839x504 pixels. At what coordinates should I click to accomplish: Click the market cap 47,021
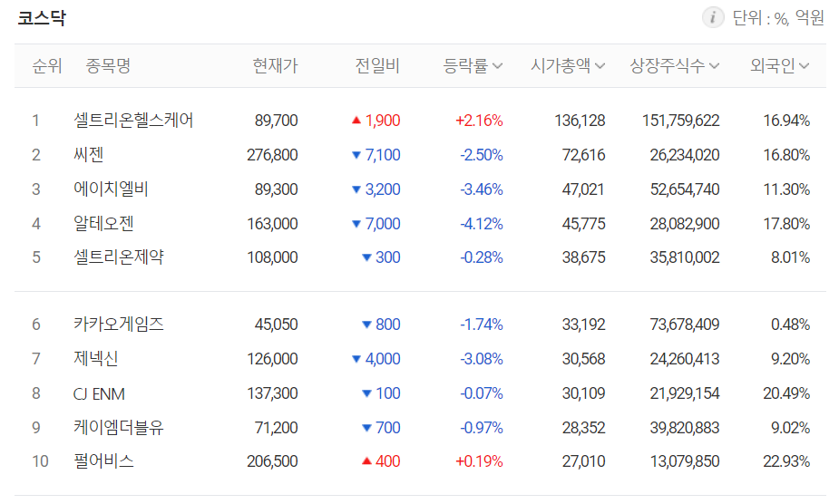(x=583, y=189)
